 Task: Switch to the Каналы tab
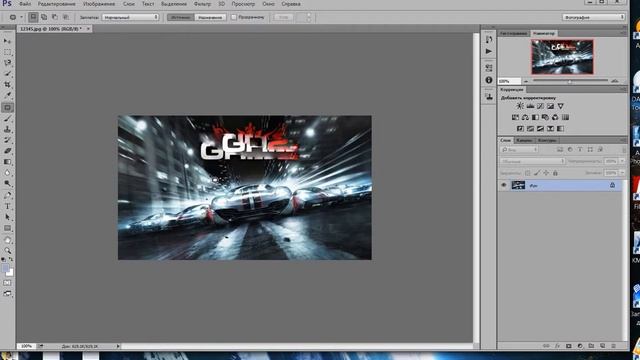click(524, 140)
